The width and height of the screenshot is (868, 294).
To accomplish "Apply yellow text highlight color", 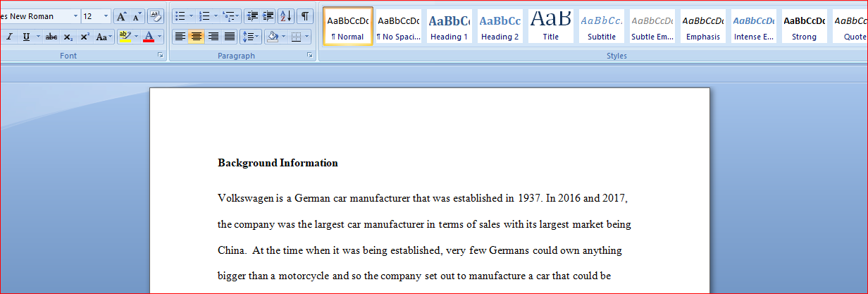I will (125, 37).
